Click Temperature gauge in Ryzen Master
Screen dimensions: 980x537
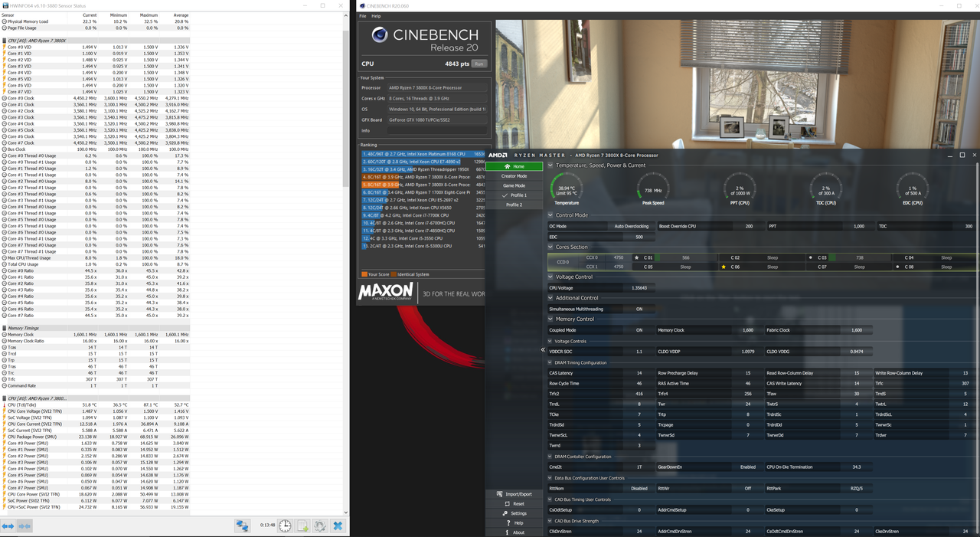click(566, 188)
